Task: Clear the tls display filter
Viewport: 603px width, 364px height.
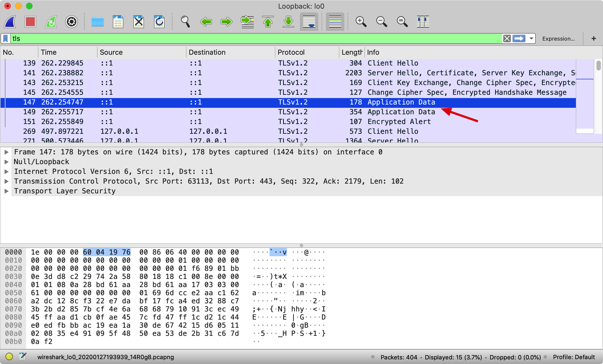Action: pyautogui.click(x=507, y=38)
